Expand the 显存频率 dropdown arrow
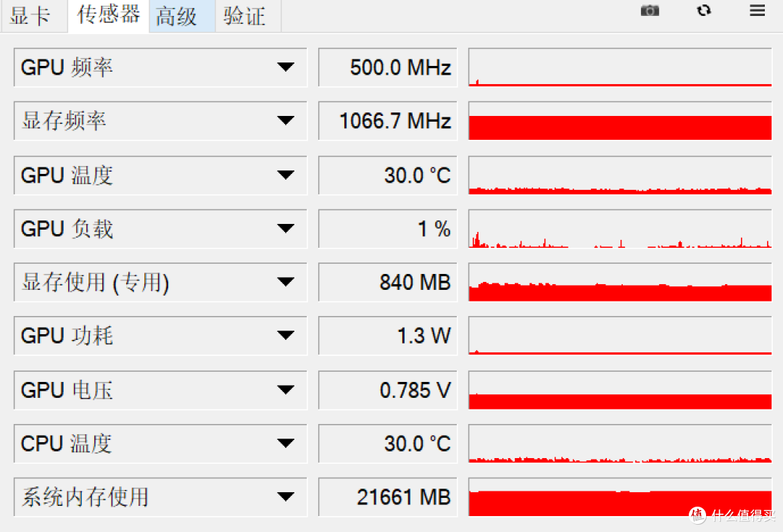Viewport: 783px width, 532px height. coord(286,121)
